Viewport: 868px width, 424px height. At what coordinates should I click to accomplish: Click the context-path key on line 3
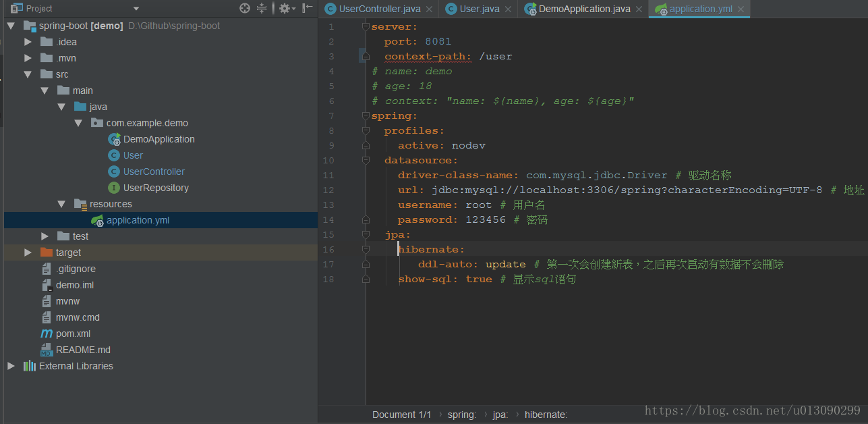428,56
